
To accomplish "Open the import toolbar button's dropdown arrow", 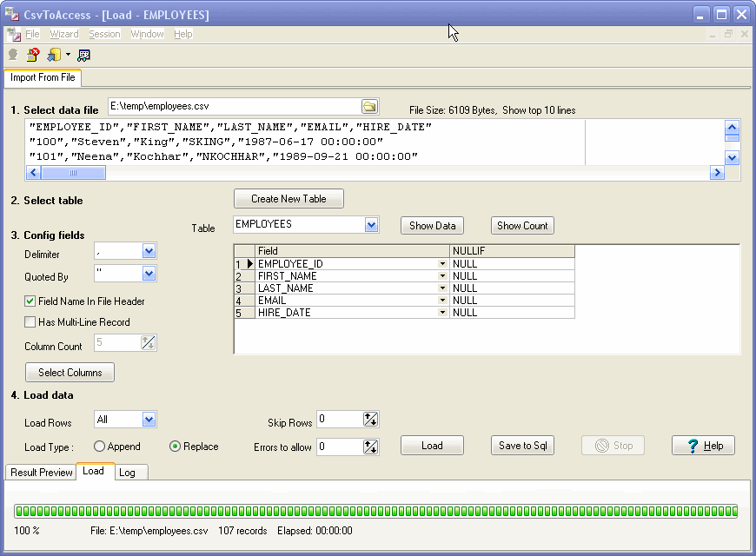I will point(68,55).
